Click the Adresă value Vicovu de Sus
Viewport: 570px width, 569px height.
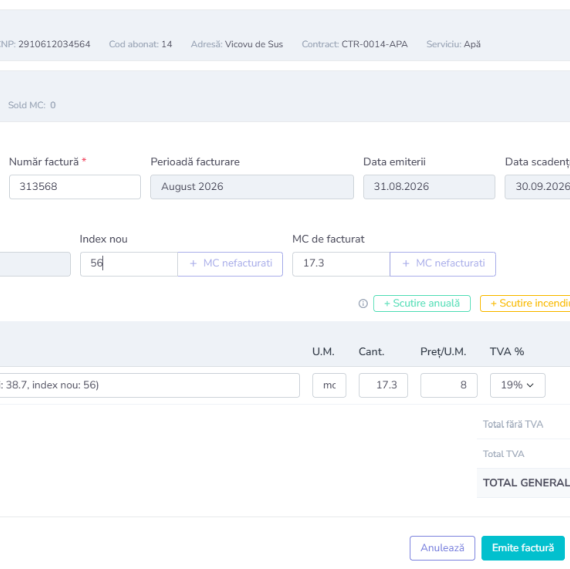tap(254, 44)
